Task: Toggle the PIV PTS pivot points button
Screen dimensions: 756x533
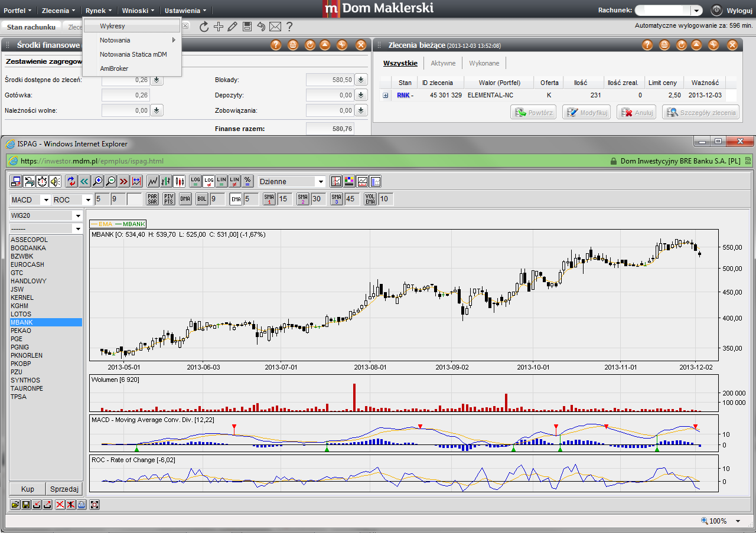Action: click(x=168, y=199)
